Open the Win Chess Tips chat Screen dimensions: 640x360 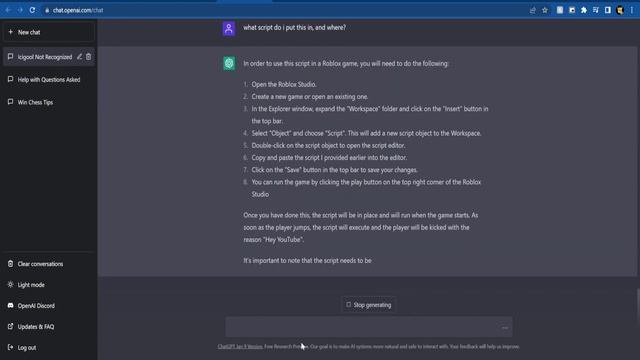tap(49, 102)
